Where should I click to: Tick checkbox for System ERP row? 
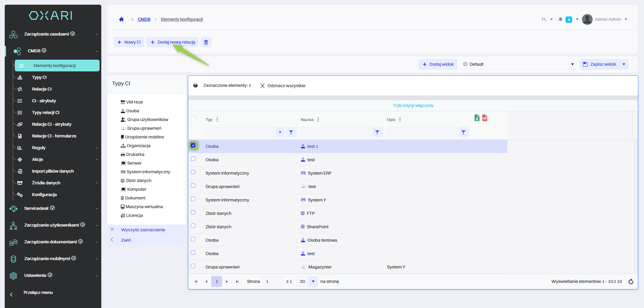(193, 172)
